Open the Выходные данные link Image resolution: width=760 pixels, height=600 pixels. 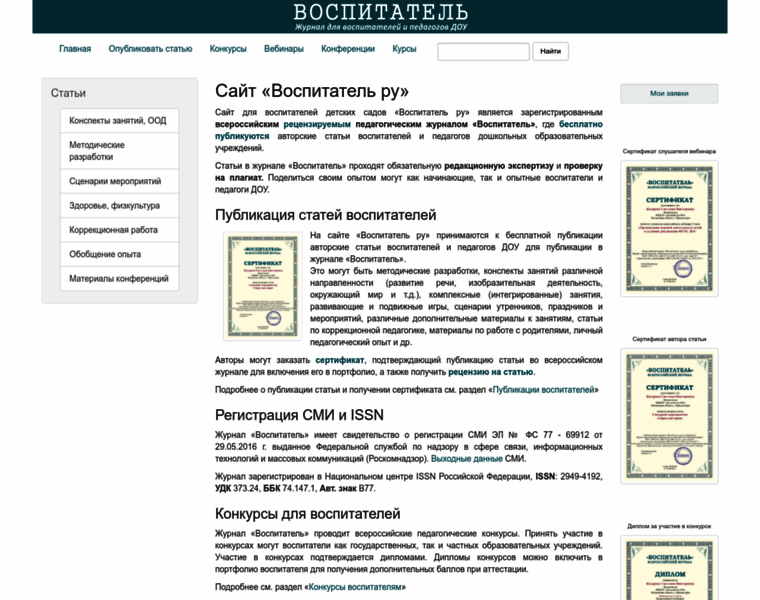(x=466, y=458)
